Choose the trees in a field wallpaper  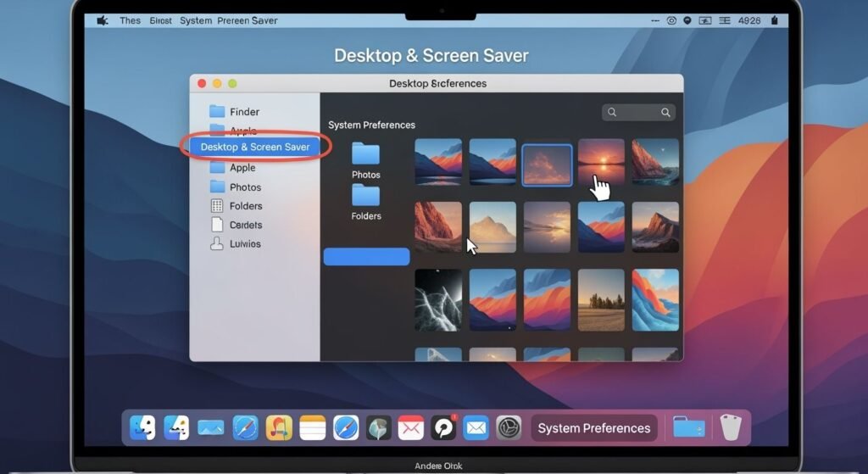601,300
